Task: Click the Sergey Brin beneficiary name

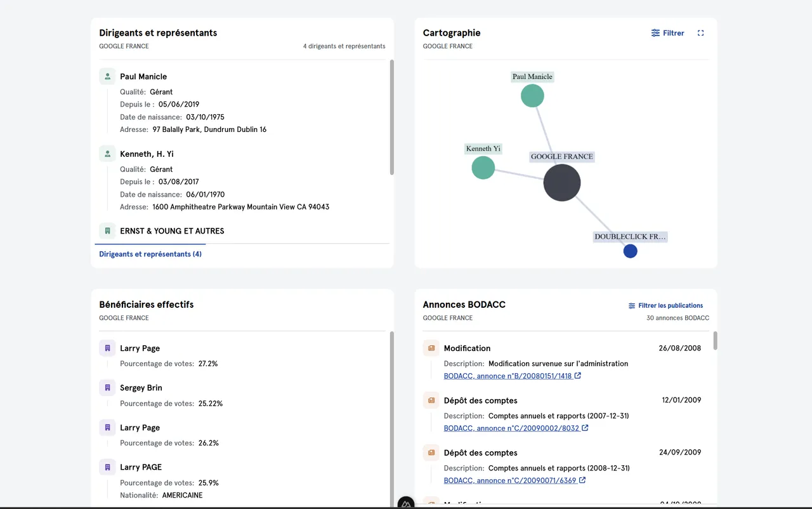Action: point(141,388)
